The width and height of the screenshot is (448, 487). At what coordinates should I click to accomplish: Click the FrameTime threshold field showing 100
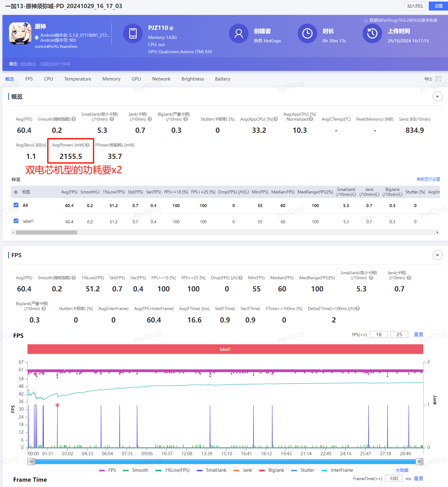[394, 479]
